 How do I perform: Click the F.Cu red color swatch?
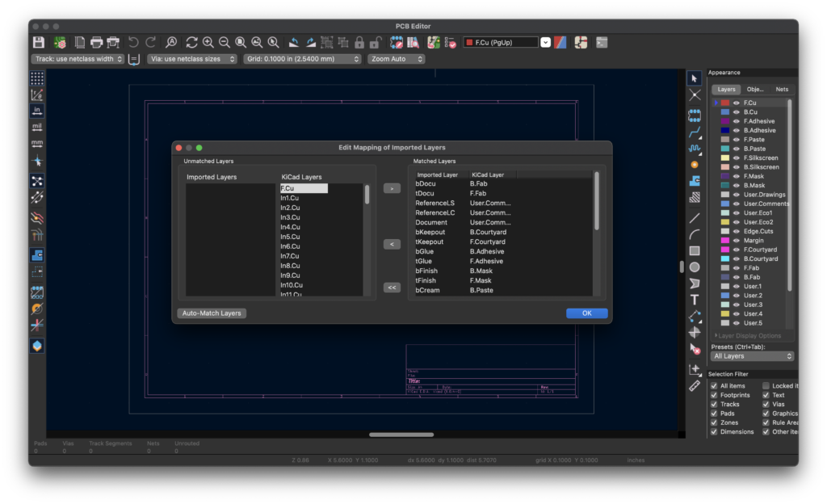(x=725, y=103)
